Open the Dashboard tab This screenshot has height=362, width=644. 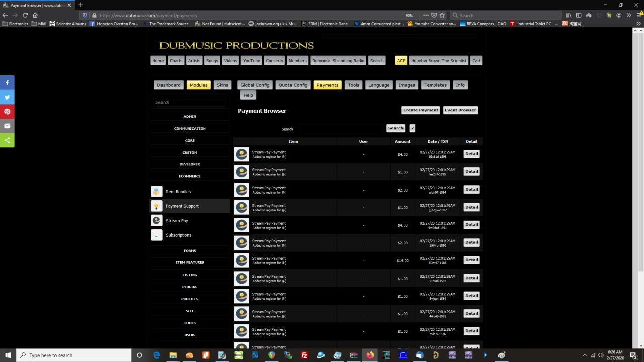169,85
